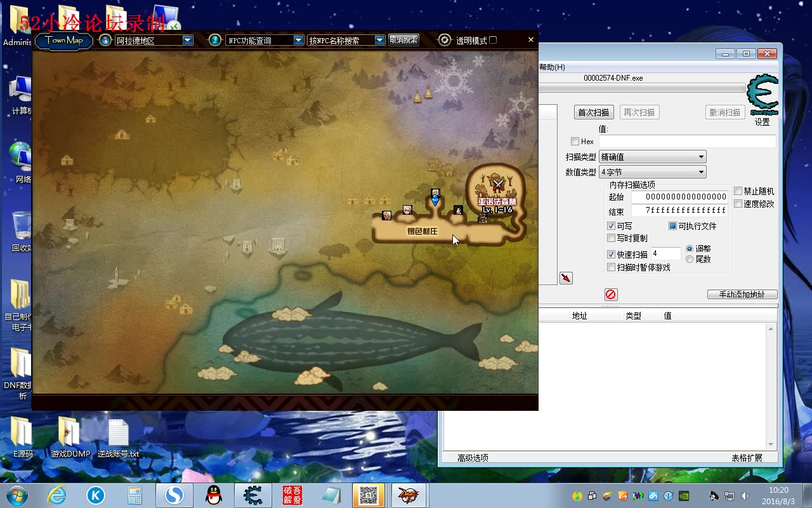Switch to the DNF game taskbar icon
812x508 pixels.
pyautogui.click(x=407, y=495)
